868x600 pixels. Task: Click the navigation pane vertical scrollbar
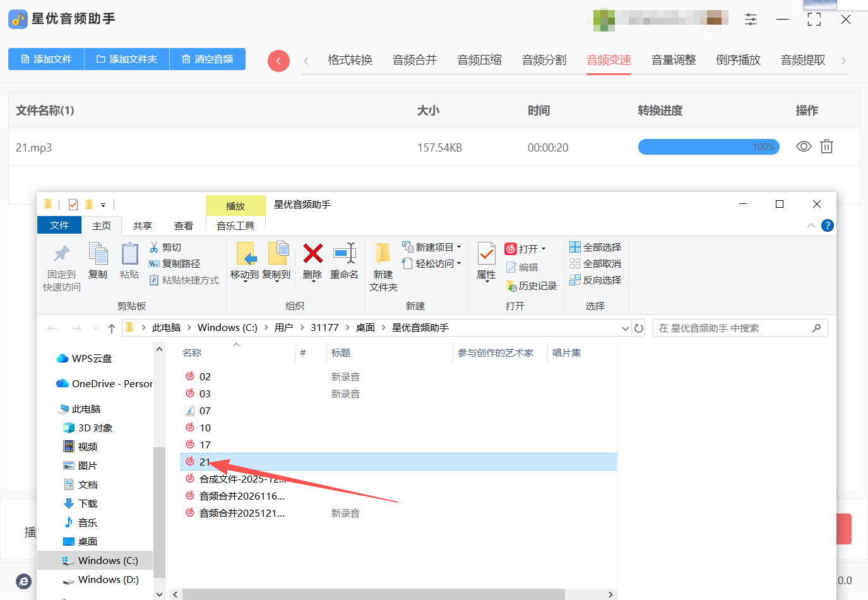click(159, 512)
